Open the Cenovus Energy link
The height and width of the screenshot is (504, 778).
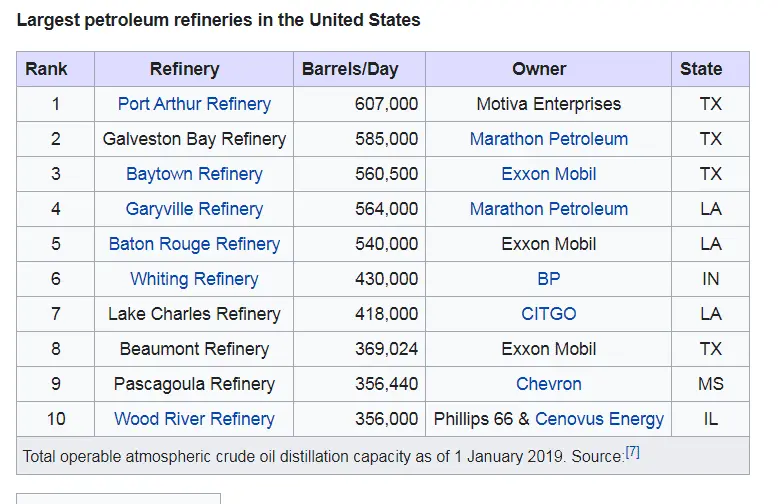[x=599, y=419]
